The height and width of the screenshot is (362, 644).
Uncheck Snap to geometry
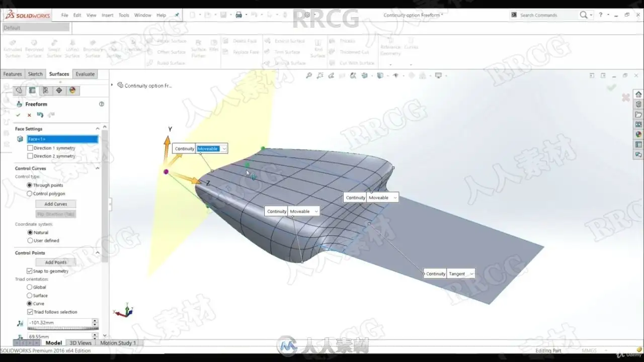(x=29, y=271)
